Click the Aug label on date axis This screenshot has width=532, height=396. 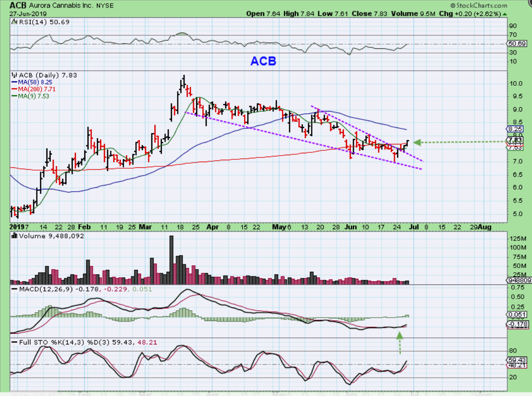point(484,227)
